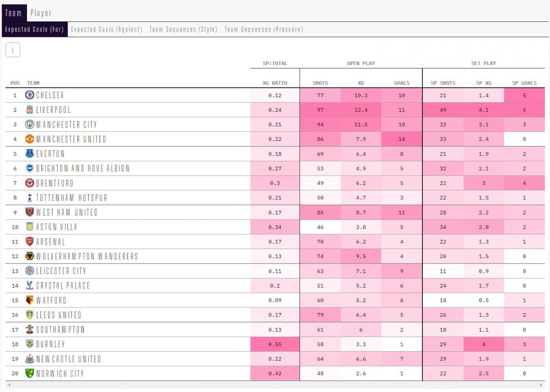The height and width of the screenshot is (392, 550).
Task: Click Burnley's 0.55 XG ratio cell
Action: pyautogui.click(x=275, y=344)
